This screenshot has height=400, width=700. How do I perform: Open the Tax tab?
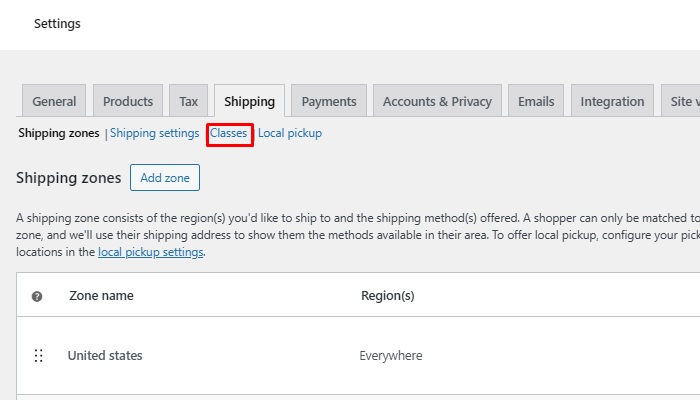click(189, 101)
